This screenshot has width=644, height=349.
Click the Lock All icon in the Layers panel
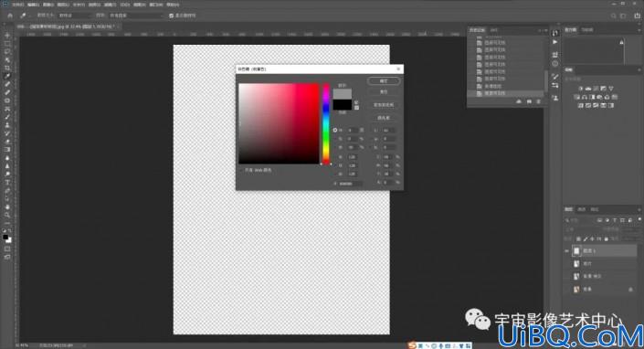tap(607, 238)
